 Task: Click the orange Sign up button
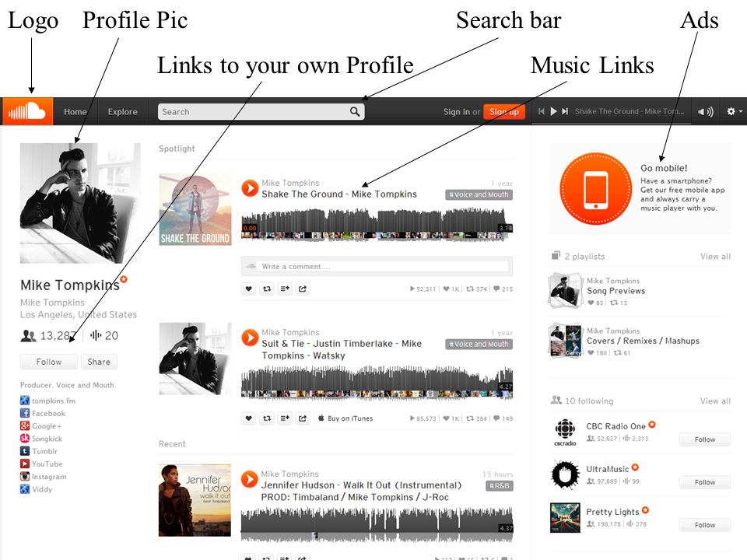coord(504,111)
